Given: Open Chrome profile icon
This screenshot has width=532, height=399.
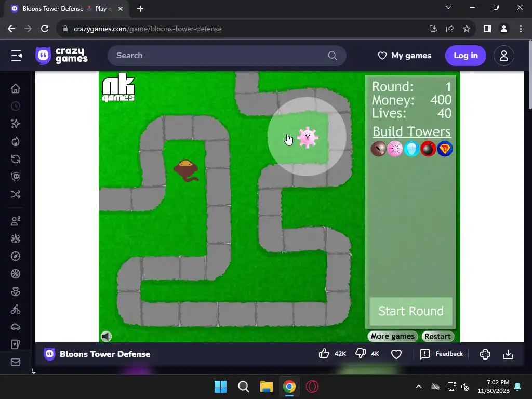Looking at the screenshot, I should (504, 29).
